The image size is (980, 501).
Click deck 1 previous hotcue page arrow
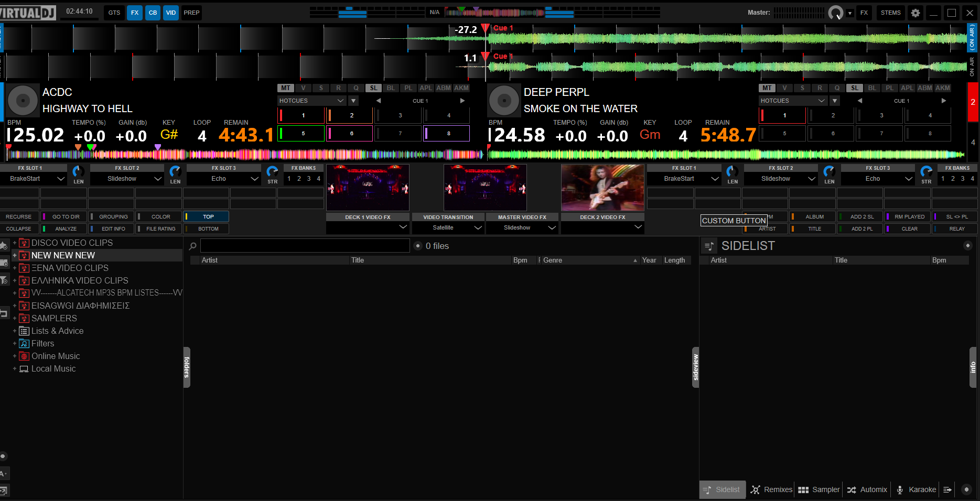click(x=378, y=101)
